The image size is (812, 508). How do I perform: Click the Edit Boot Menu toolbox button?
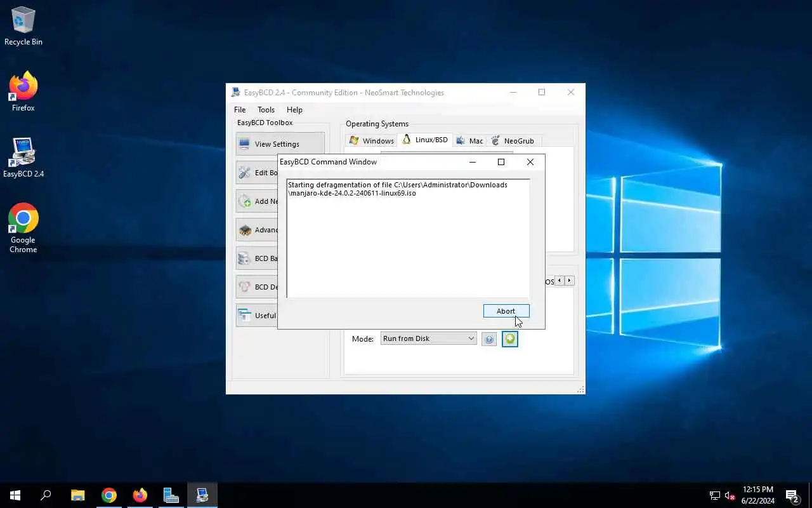[x=257, y=173]
